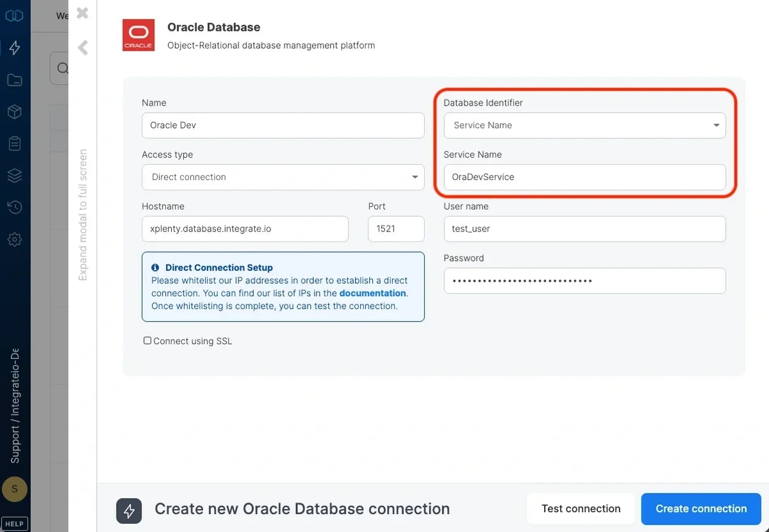Select the package icon in sidebar
This screenshot has height=532, width=769.
[14, 112]
